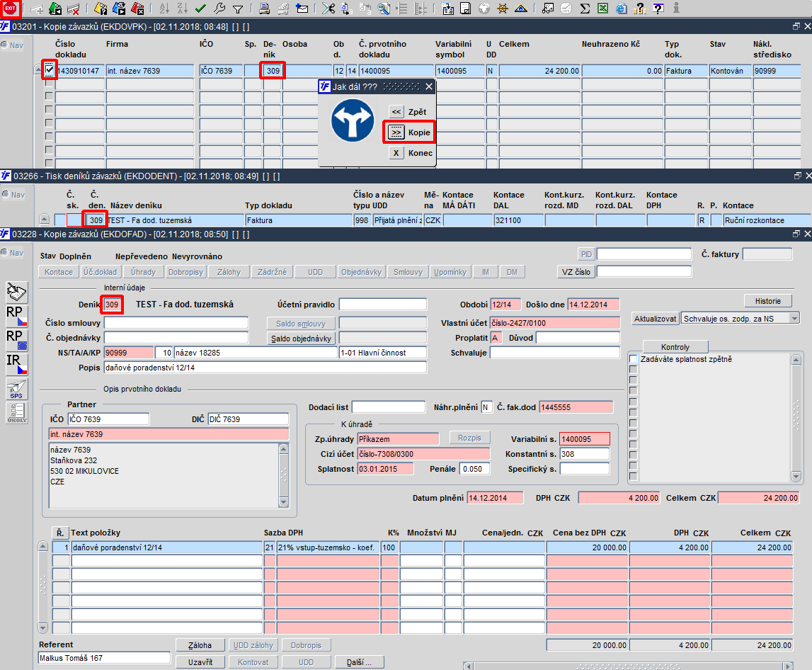Click the partner address box scroll-down arrow
Screen dimensions: 812x670
(283, 502)
